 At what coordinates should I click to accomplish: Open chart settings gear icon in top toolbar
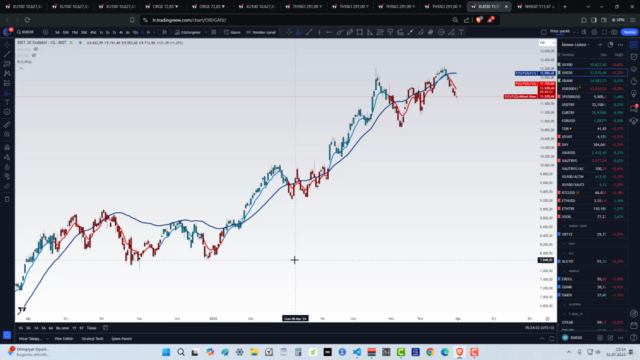[594, 32]
